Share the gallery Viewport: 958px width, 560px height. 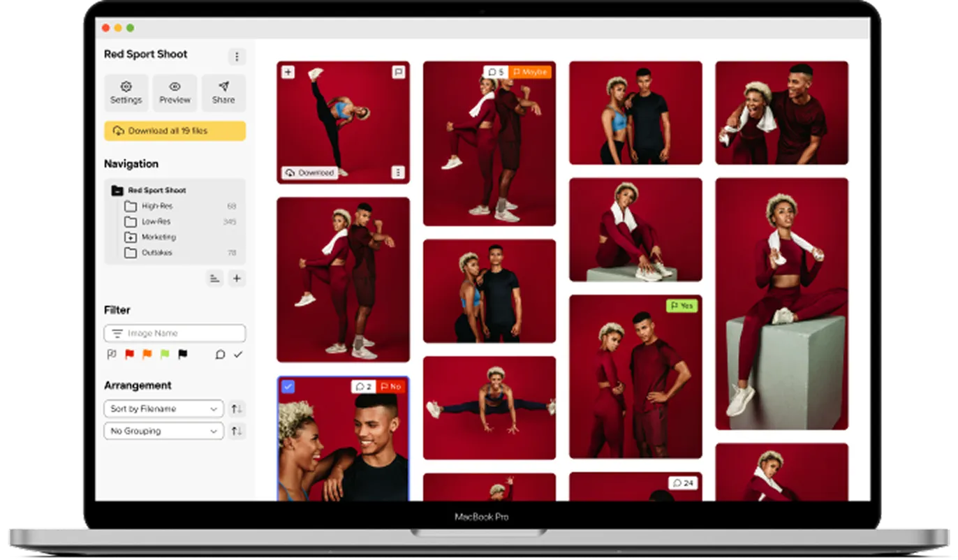(223, 93)
